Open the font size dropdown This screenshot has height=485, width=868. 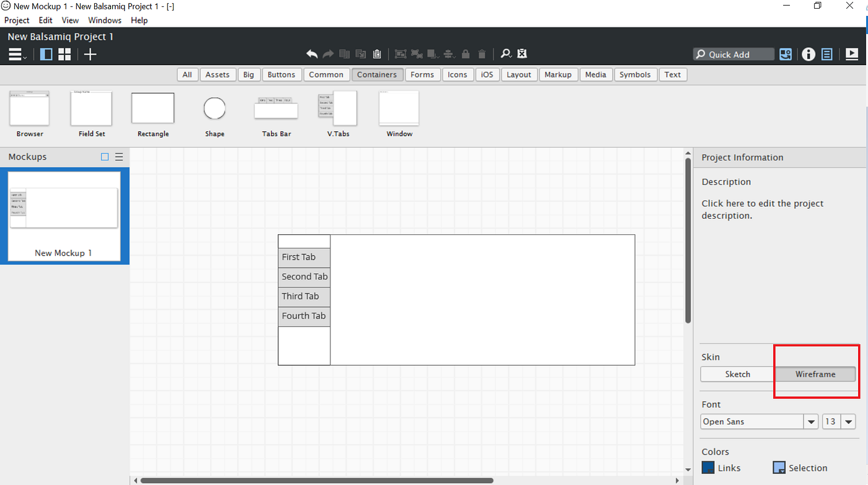click(848, 421)
